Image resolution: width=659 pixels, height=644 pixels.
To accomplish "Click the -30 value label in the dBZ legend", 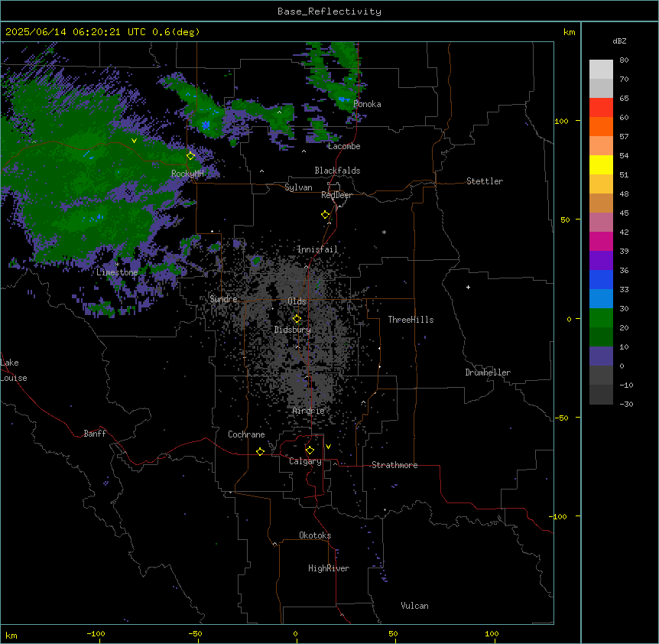I will [626, 405].
